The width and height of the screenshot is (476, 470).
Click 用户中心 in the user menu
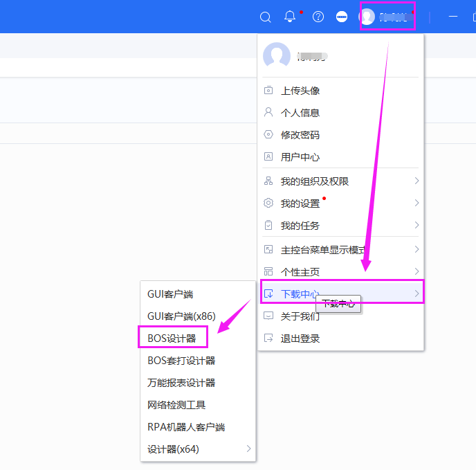pos(300,157)
